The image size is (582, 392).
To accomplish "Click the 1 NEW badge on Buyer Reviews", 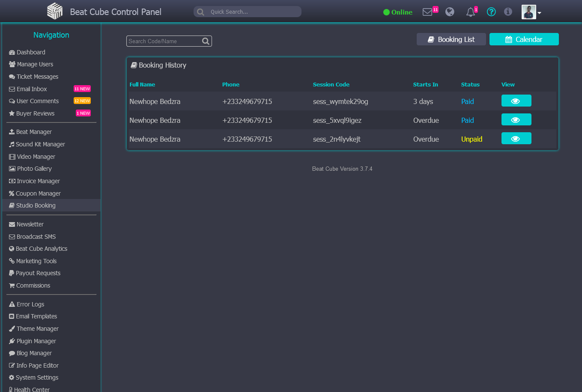I will pos(83,113).
